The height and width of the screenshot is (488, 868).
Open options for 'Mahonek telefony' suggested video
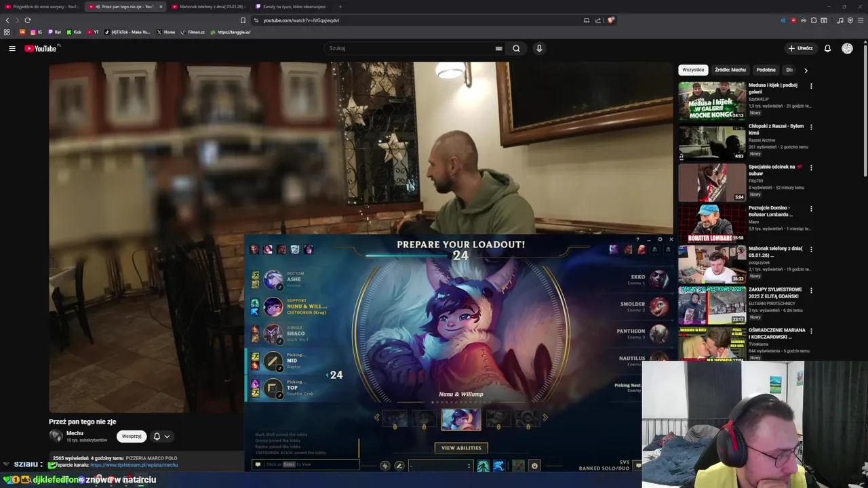coord(811,249)
